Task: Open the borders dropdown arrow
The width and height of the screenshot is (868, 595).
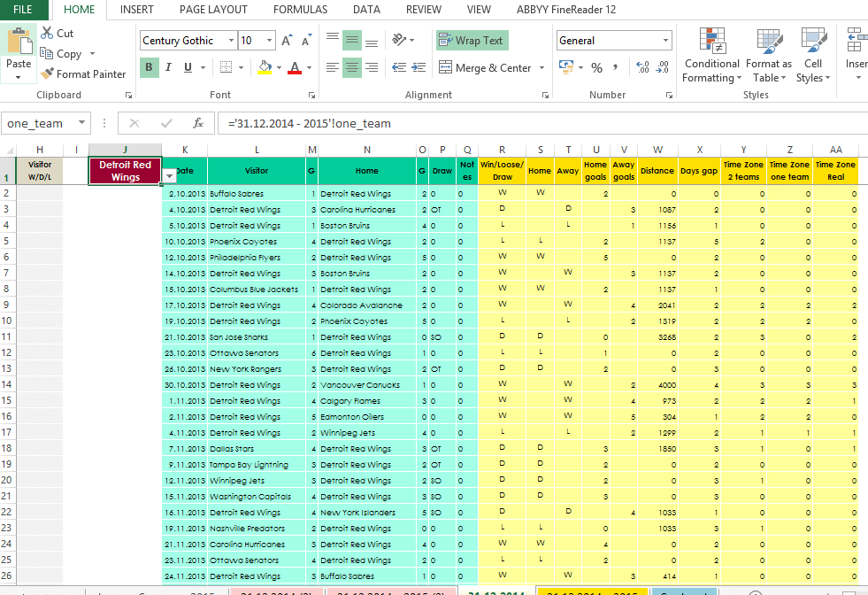Action: pos(241,68)
